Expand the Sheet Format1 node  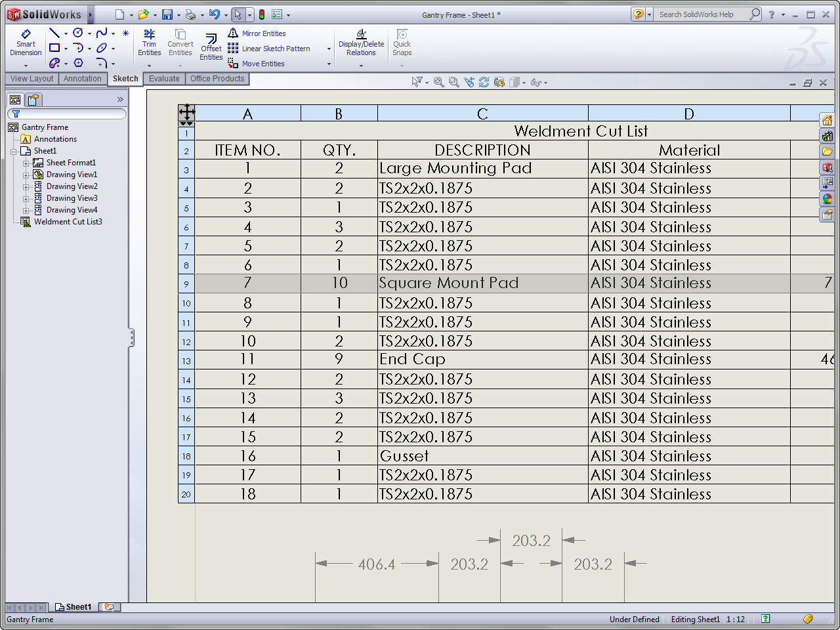click(26, 163)
